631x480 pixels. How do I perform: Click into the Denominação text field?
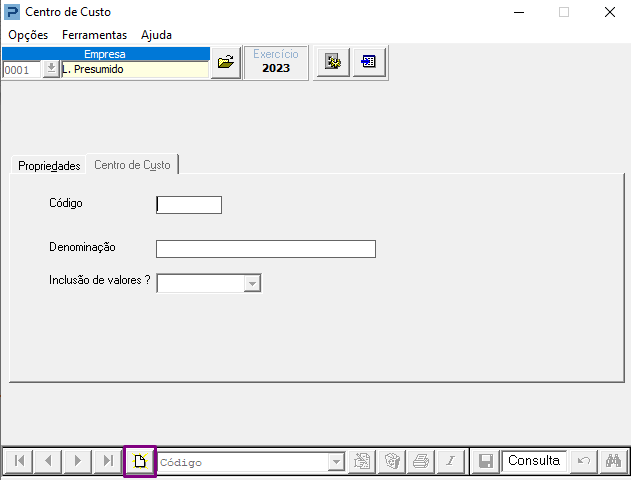coord(266,249)
